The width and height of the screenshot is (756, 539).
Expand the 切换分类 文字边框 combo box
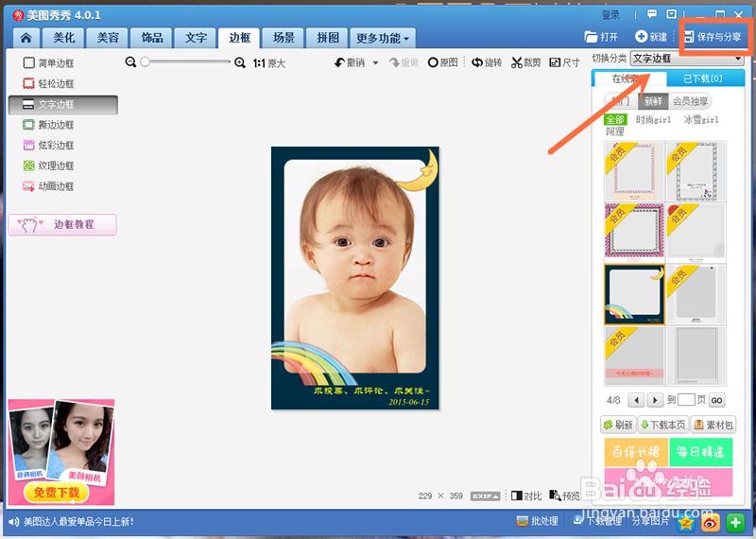[x=687, y=59]
